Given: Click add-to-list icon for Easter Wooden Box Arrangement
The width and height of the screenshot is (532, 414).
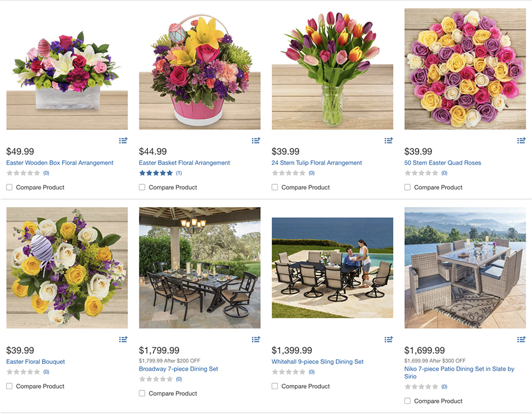Looking at the screenshot, I should (123, 141).
